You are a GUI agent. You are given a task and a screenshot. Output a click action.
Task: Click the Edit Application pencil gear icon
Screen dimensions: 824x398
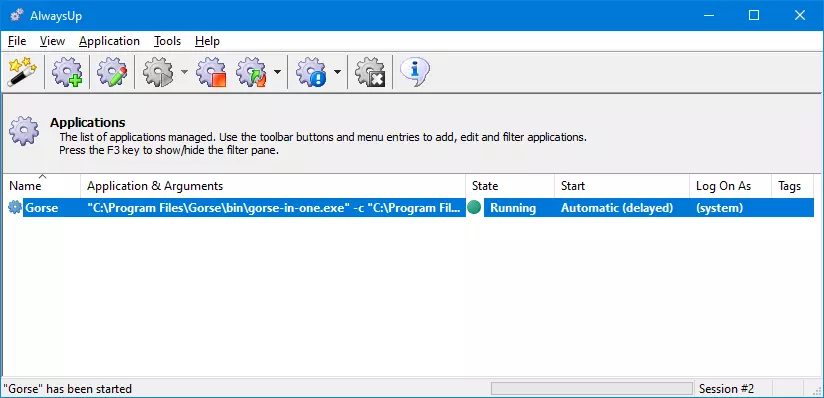(112, 72)
